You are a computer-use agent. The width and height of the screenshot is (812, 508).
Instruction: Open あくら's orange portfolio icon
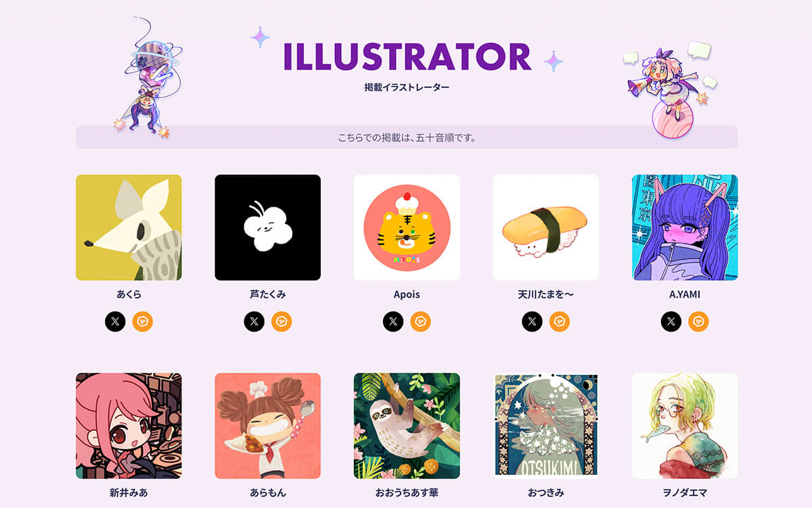143,321
